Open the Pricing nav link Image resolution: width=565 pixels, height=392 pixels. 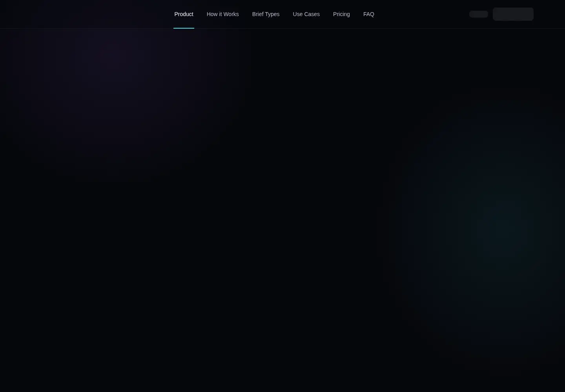[341, 14]
